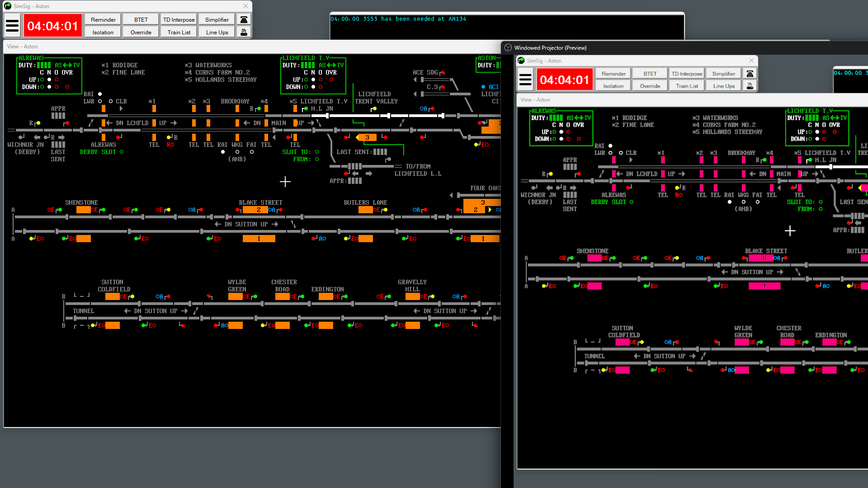
Task: Select train berth 1 below DN SUTTON UP
Action: coord(259,239)
